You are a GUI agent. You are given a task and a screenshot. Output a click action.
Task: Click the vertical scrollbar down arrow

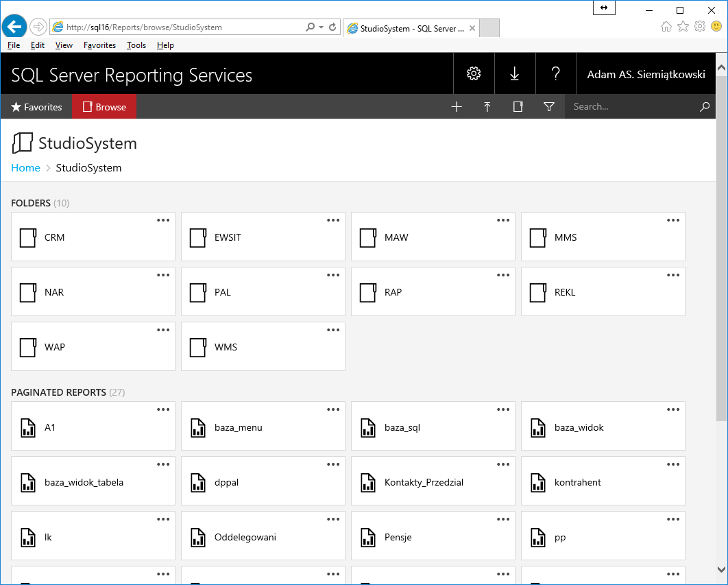pyautogui.click(x=722, y=569)
